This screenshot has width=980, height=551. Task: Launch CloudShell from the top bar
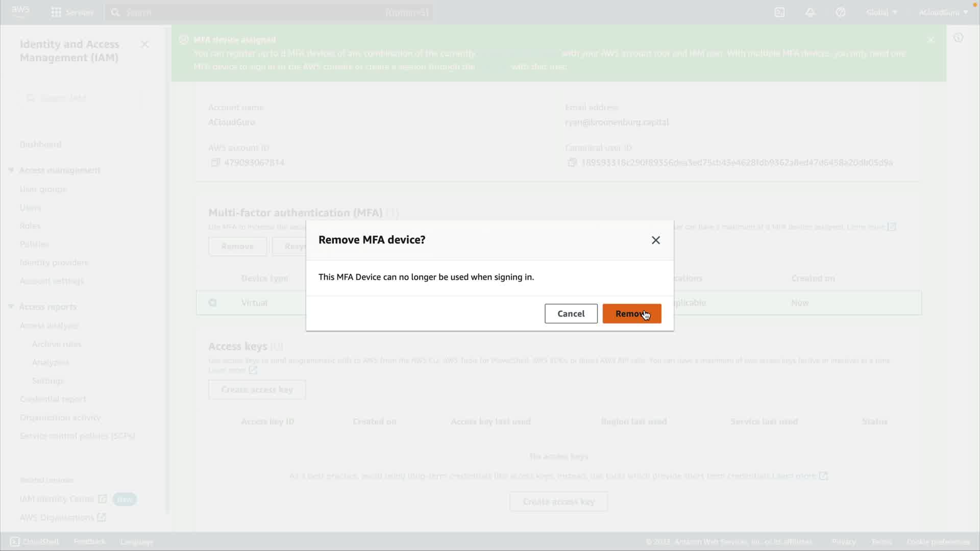[x=779, y=12]
